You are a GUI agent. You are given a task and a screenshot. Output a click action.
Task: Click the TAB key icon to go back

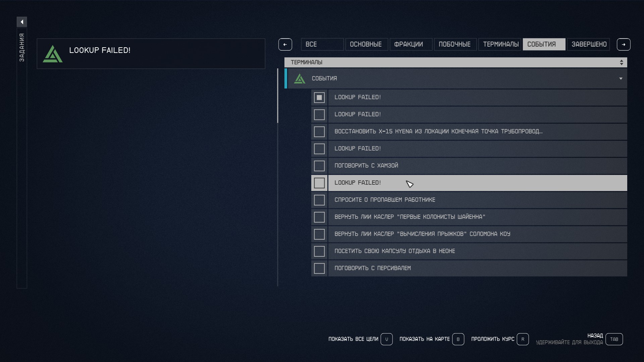(x=614, y=339)
